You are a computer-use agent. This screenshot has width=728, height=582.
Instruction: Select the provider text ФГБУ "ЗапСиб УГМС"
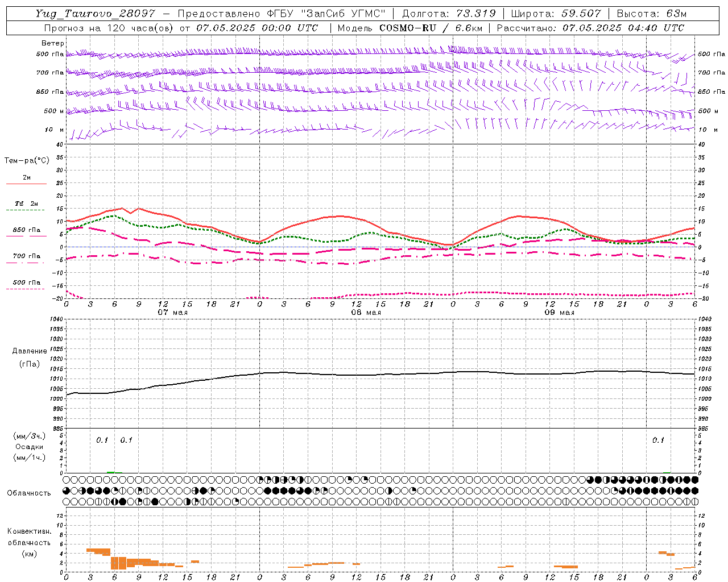pyautogui.click(x=325, y=14)
